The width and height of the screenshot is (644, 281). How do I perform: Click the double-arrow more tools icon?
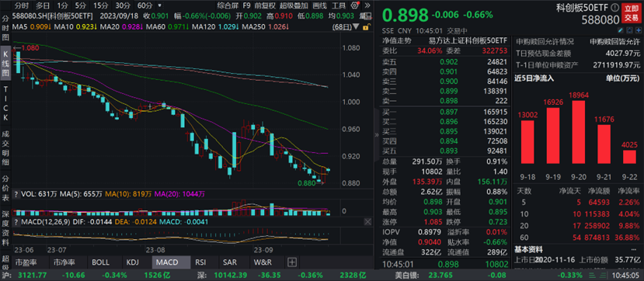point(367,5)
